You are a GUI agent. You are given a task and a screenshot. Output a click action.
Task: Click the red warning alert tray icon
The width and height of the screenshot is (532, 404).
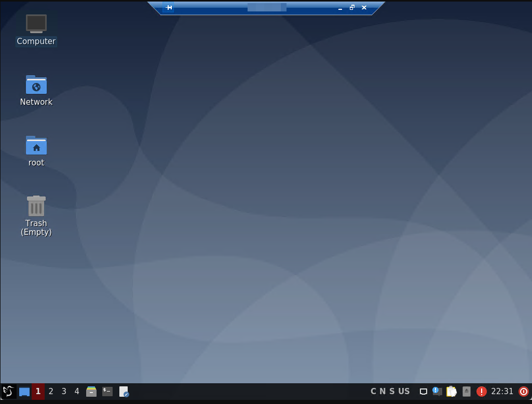pyautogui.click(x=481, y=392)
